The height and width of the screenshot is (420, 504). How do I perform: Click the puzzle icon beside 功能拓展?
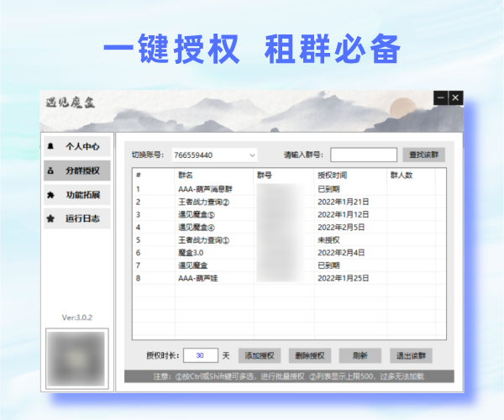50,195
